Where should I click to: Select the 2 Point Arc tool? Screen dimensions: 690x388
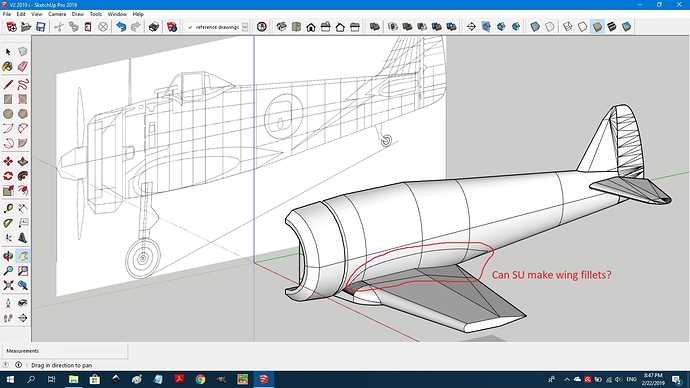click(22, 128)
